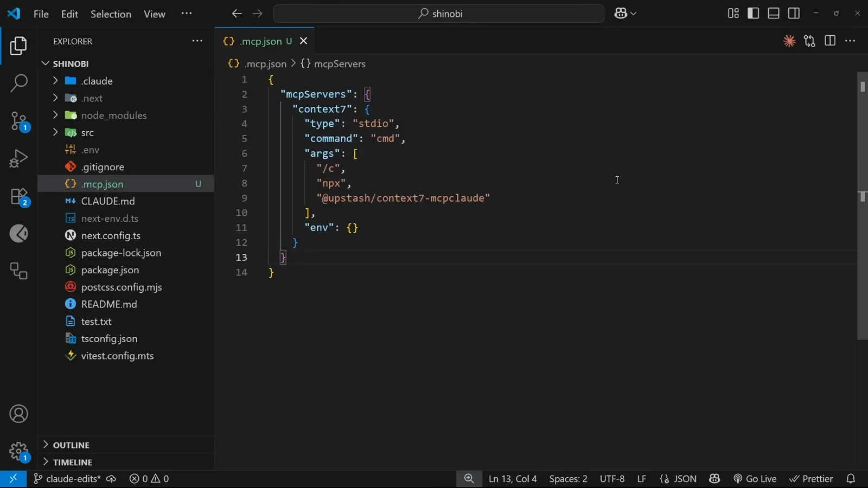Go back with the left arrow

click(x=237, y=14)
